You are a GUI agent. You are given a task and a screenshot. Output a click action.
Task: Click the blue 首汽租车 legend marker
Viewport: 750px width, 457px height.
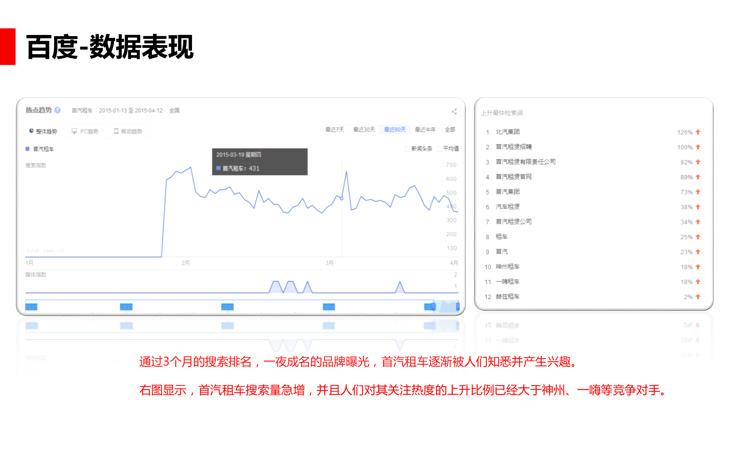click(27, 149)
